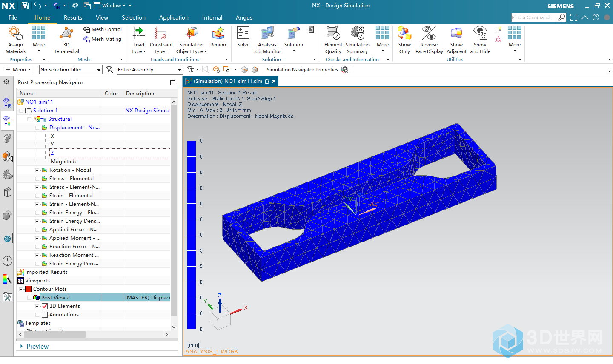The height and width of the screenshot is (364, 613).
Task: Switch to the Angus tab
Action: 244,17
